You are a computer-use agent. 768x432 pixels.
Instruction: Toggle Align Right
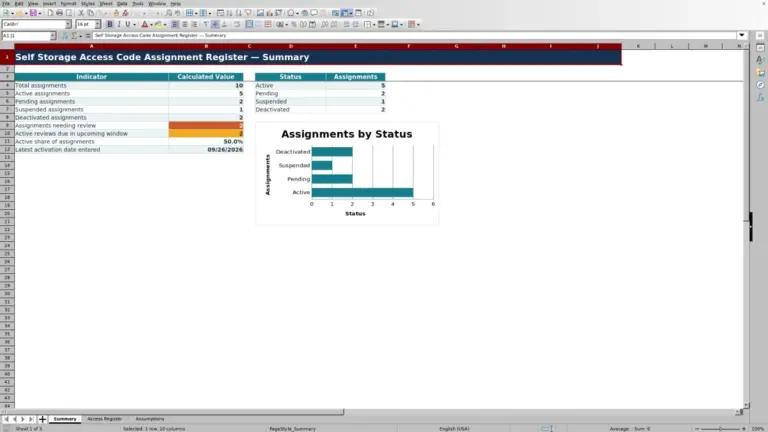tap(194, 24)
